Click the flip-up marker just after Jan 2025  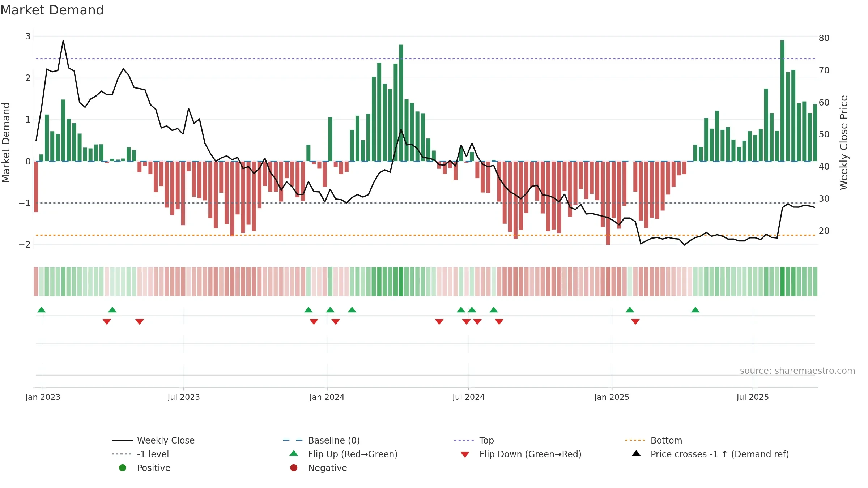[630, 310]
